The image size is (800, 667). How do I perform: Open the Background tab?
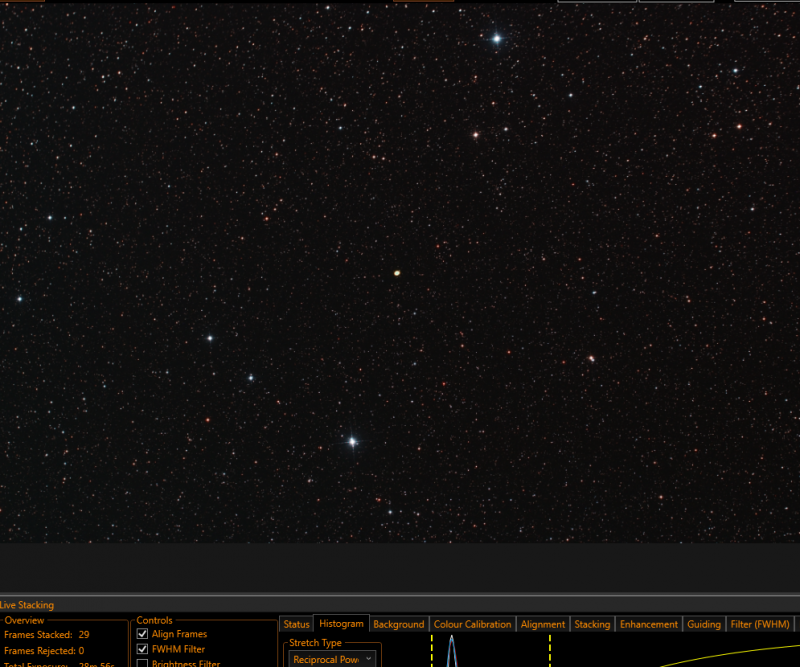(398, 624)
